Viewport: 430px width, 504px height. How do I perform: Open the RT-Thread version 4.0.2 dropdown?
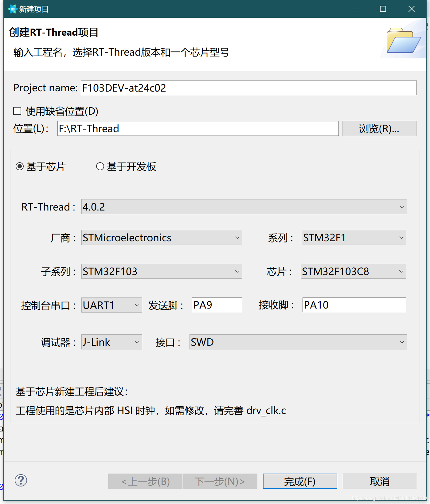tap(244, 207)
